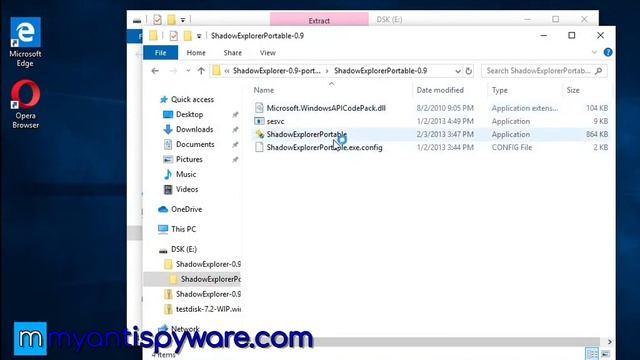Click the search magnifier icon
This screenshot has height=360, width=640.
pos(599,71)
